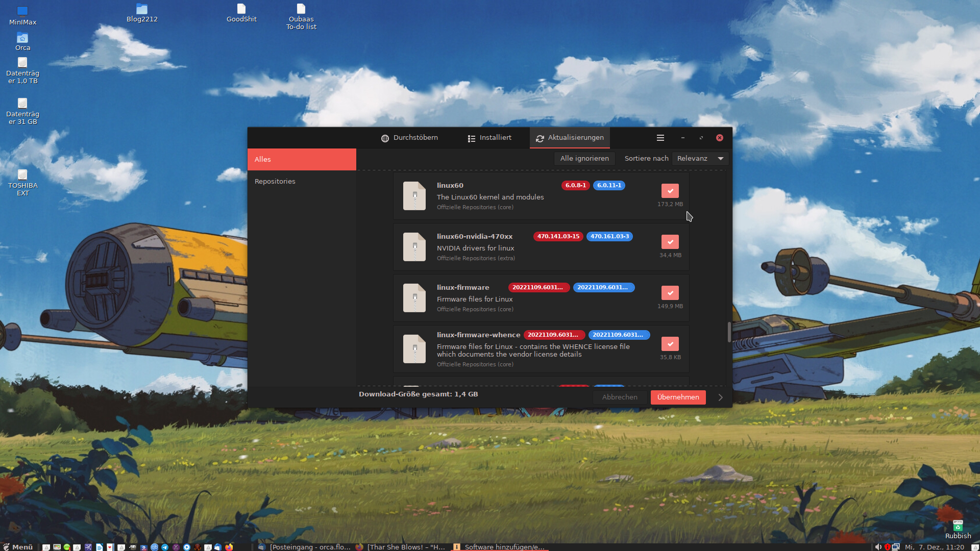The image size is (980, 551).
Task: Click the nvidia new version 470.161.03-3 badge
Action: click(x=609, y=237)
